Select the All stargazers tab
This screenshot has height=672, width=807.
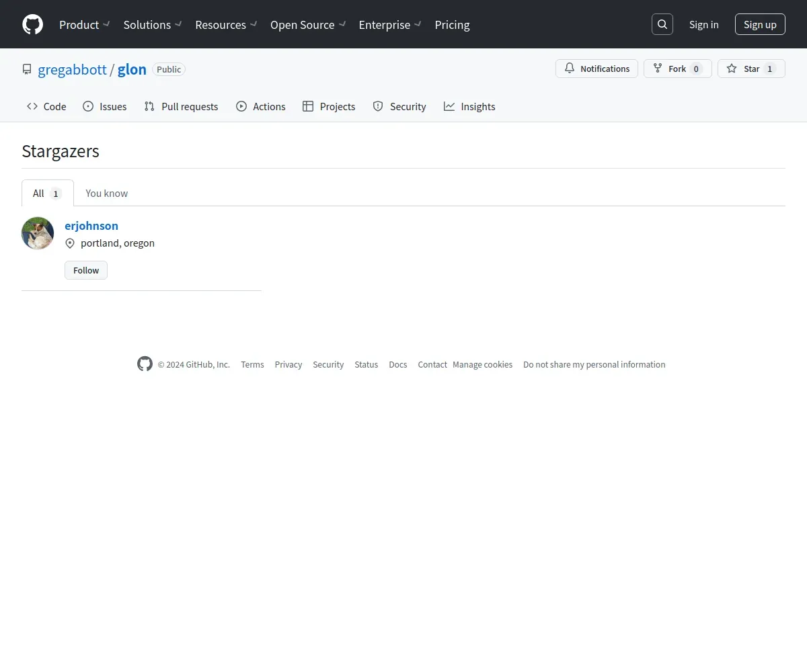tap(48, 193)
